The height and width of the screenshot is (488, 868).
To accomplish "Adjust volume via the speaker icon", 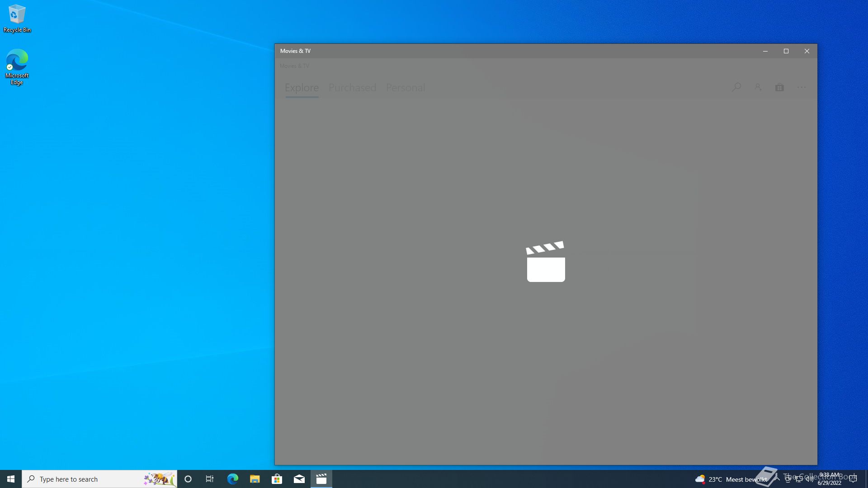I will pos(809,479).
